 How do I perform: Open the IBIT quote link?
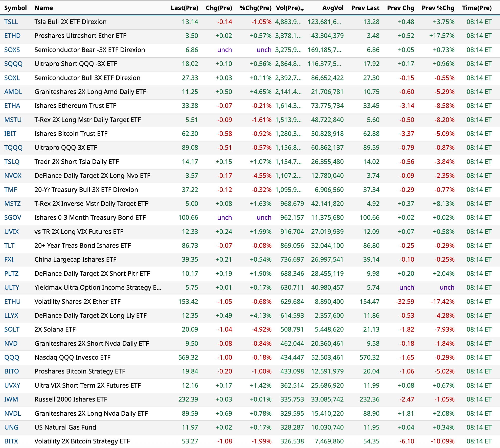click(x=10, y=134)
